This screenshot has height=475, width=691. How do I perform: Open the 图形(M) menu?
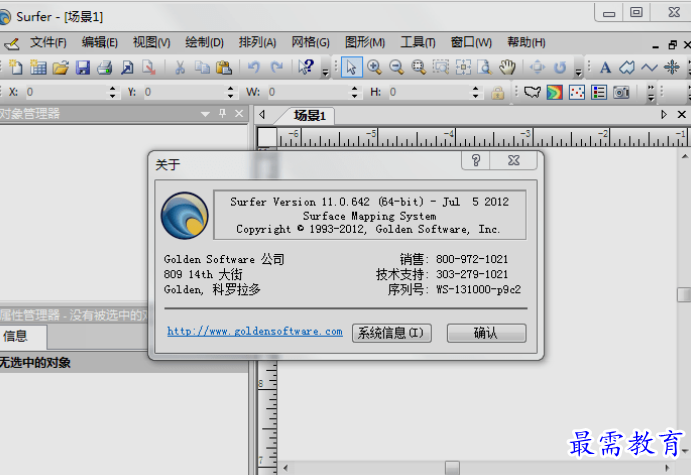coord(365,42)
